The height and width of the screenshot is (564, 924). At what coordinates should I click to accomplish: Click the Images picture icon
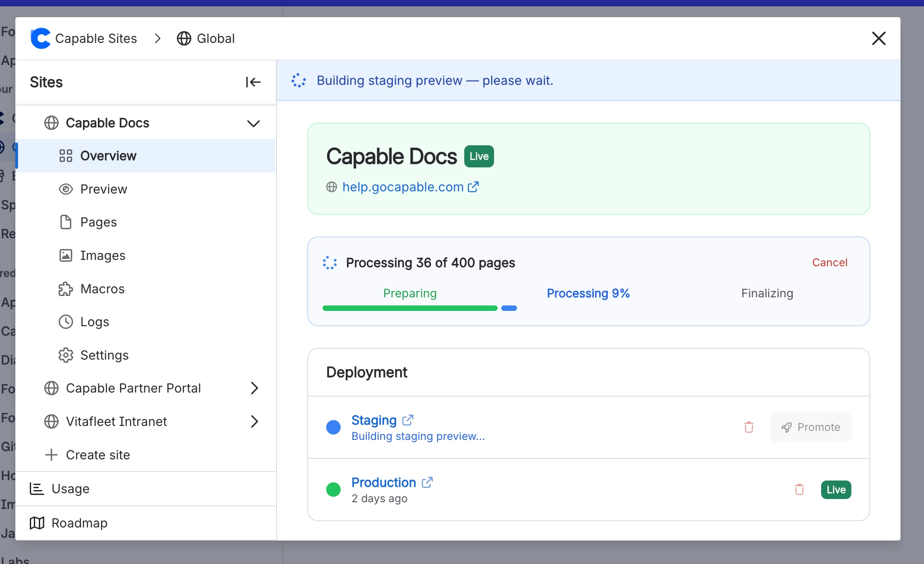tap(66, 255)
